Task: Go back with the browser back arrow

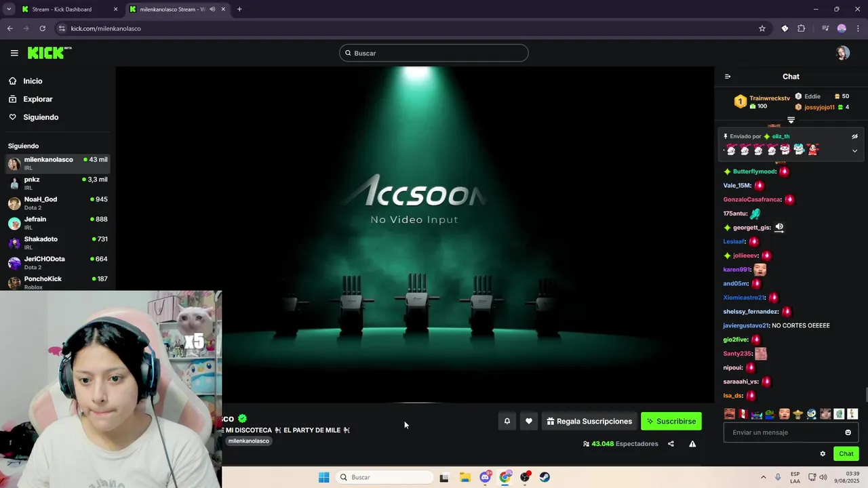Action: pyautogui.click(x=9, y=28)
